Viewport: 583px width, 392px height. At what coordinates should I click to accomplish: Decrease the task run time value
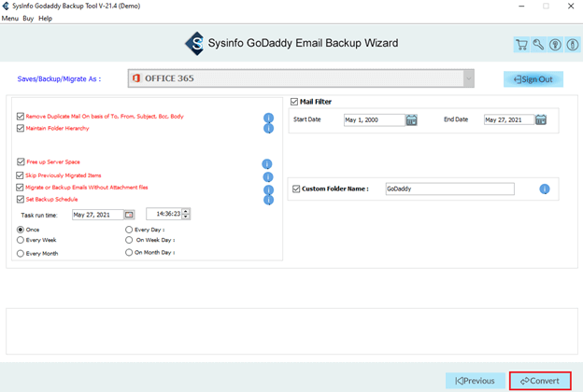pos(186,217)
